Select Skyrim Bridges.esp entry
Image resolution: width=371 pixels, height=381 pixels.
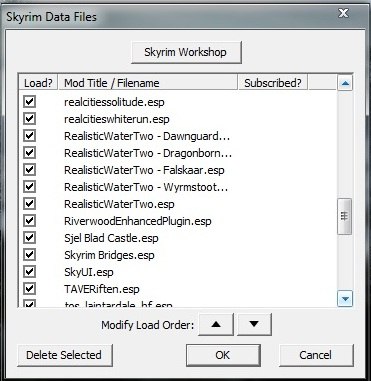(x=109, y=255)
